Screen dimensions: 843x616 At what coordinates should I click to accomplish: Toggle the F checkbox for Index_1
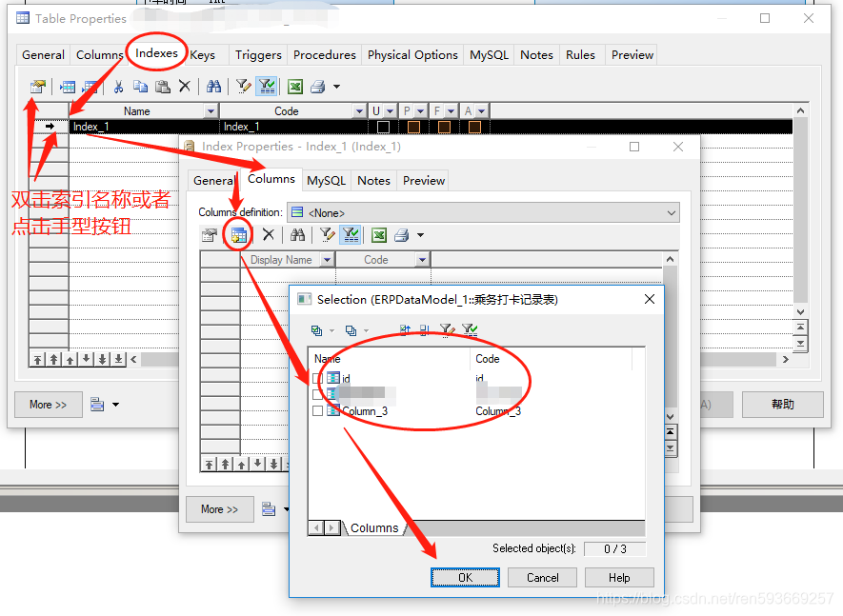coord(444,127)
